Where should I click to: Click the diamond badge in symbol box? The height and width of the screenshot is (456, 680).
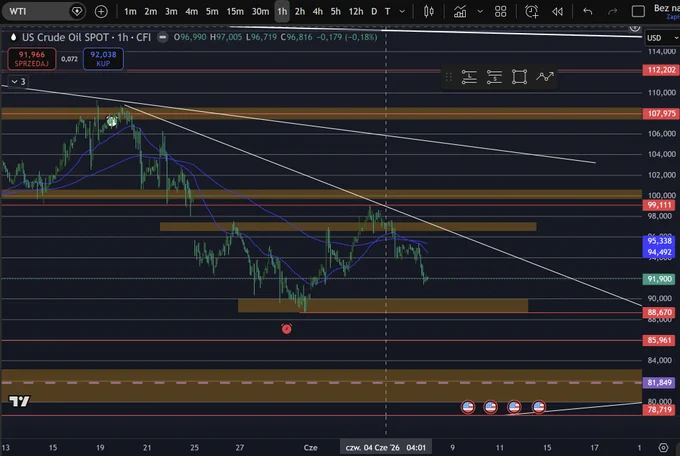click(77, 11)
